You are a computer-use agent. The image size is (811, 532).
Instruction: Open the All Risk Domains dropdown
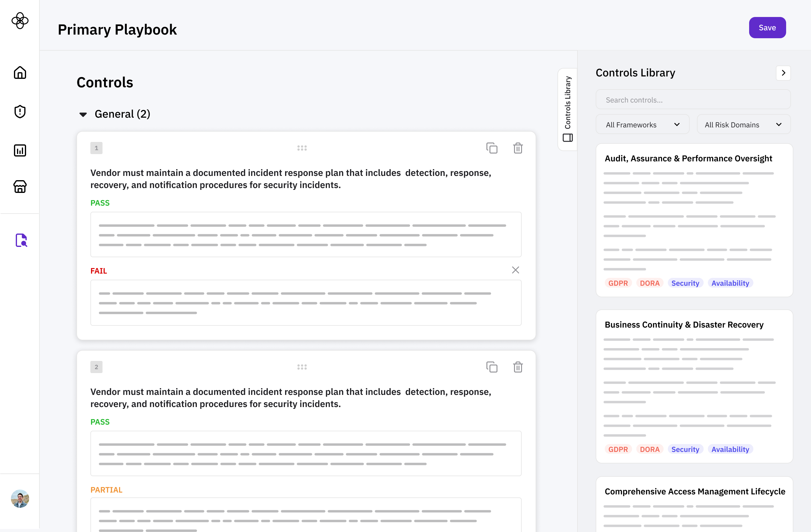tap(744, 125)
